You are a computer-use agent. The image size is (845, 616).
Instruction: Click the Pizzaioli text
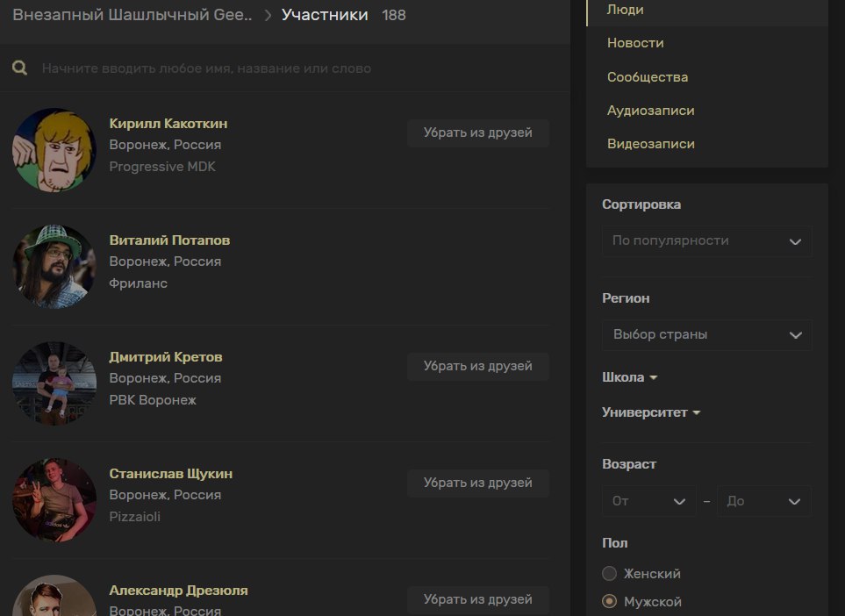pos(135,517)
